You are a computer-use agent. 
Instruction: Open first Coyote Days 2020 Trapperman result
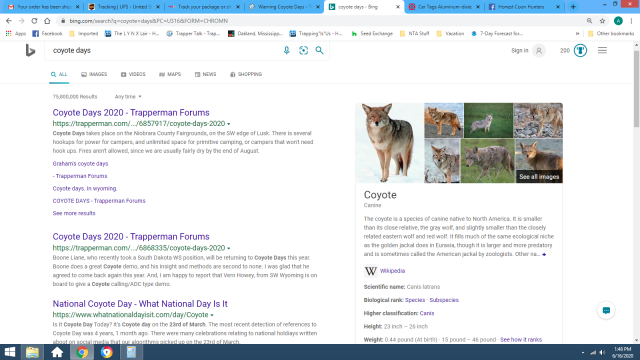pyautogui.click(x=131, y=113)
